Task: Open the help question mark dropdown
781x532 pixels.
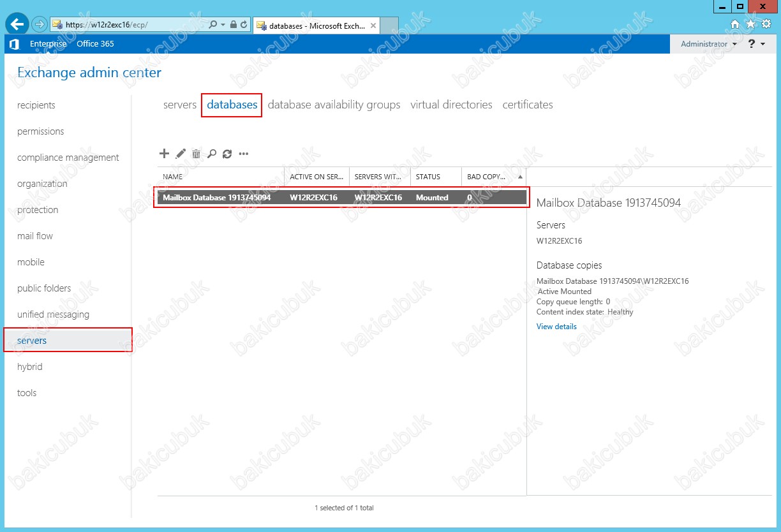Action: pos(756,44)
